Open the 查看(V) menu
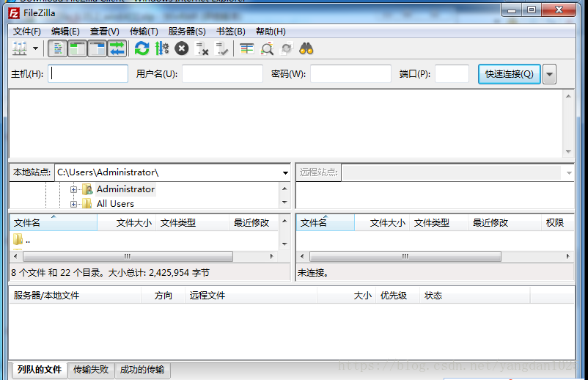This screenshot has height=380, width=588. [x=105, y=32]
